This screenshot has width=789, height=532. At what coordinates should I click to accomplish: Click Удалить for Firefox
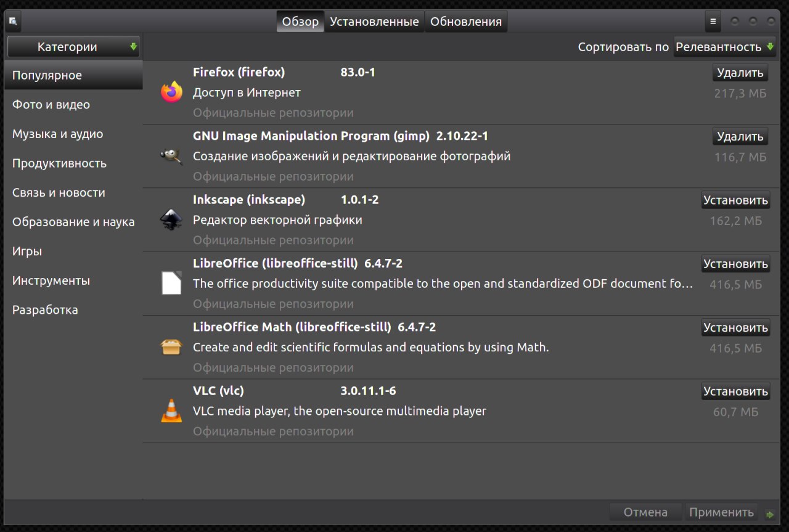click(740, 73)
